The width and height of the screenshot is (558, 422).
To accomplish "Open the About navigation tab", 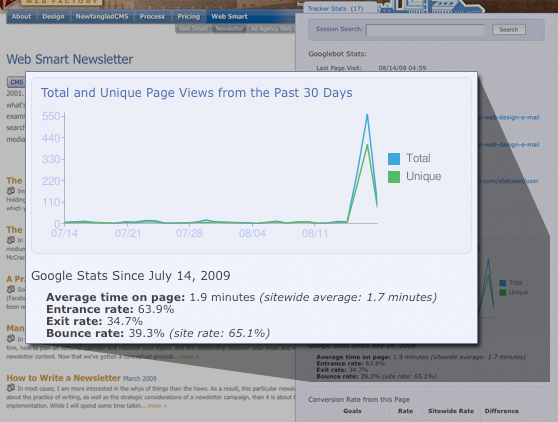I will click(21, 17).
